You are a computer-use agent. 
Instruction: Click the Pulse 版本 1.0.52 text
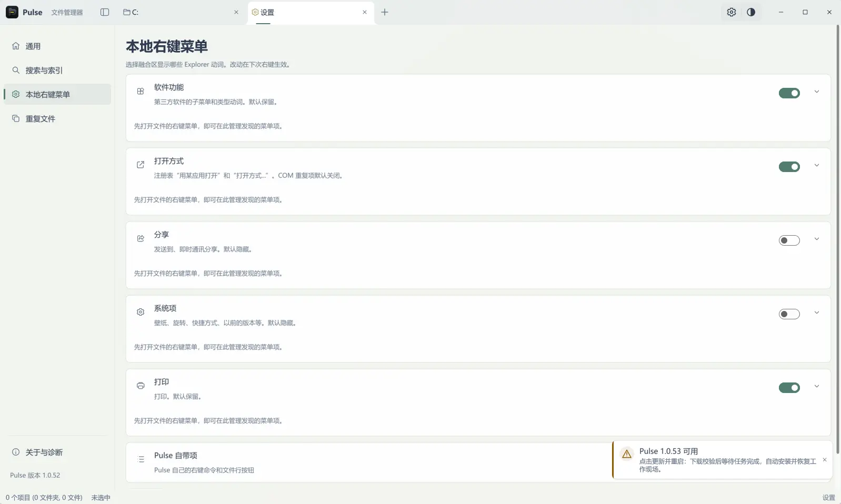[35, 475]
